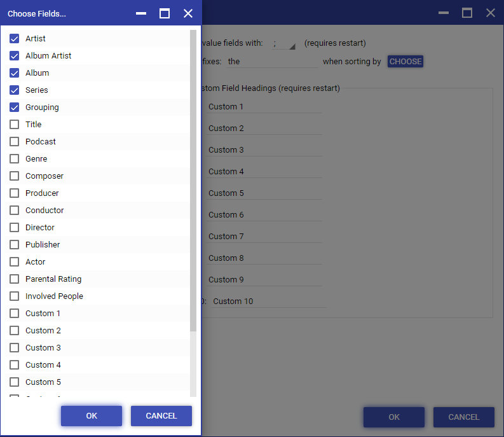Click the prefixes text field containing 'the'
Viewport: 504px width, 437px height.
(x=271, y=62)
